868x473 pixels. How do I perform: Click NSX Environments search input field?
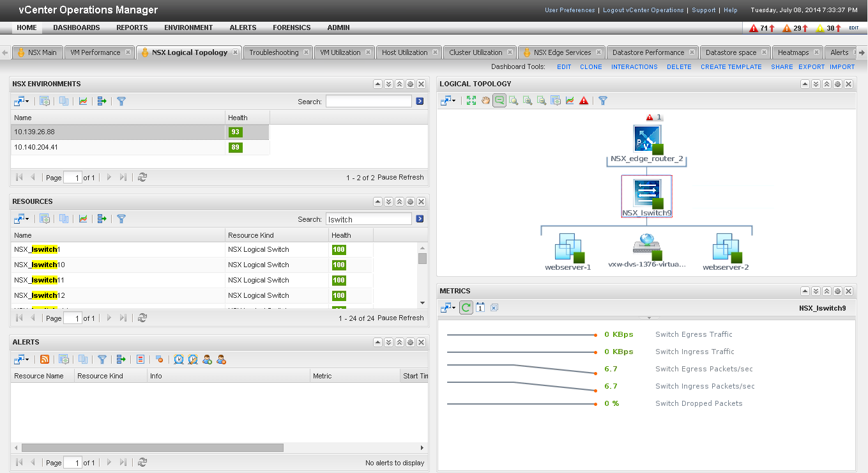369,101
